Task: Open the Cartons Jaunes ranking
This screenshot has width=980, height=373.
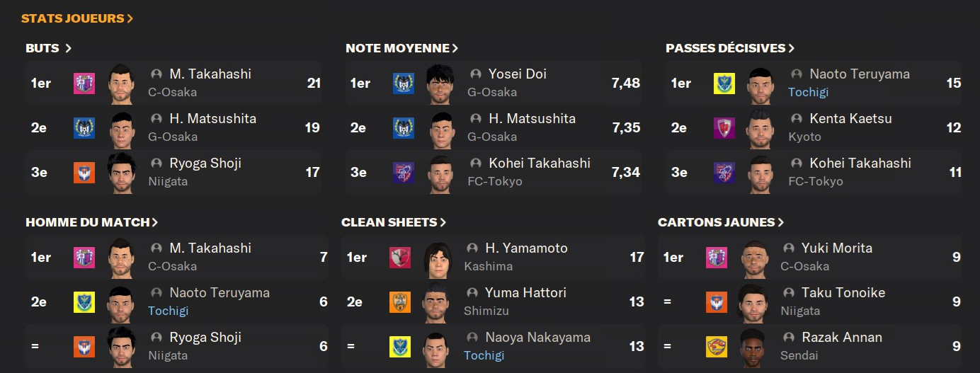Action: [721, 222]
